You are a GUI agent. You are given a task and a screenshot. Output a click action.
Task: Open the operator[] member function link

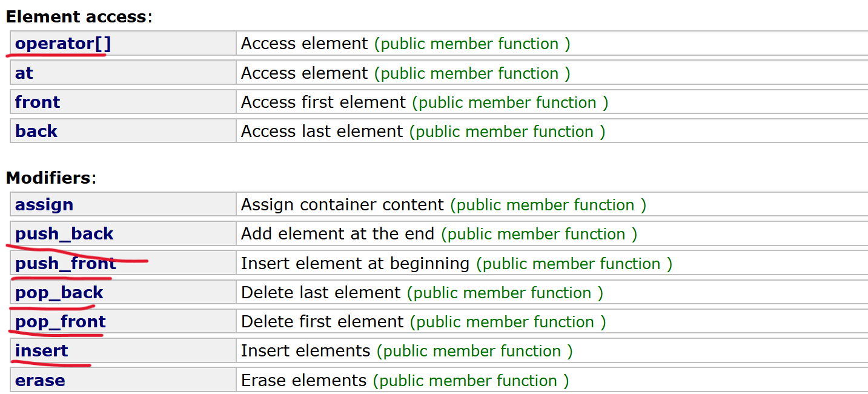[63, 44]
